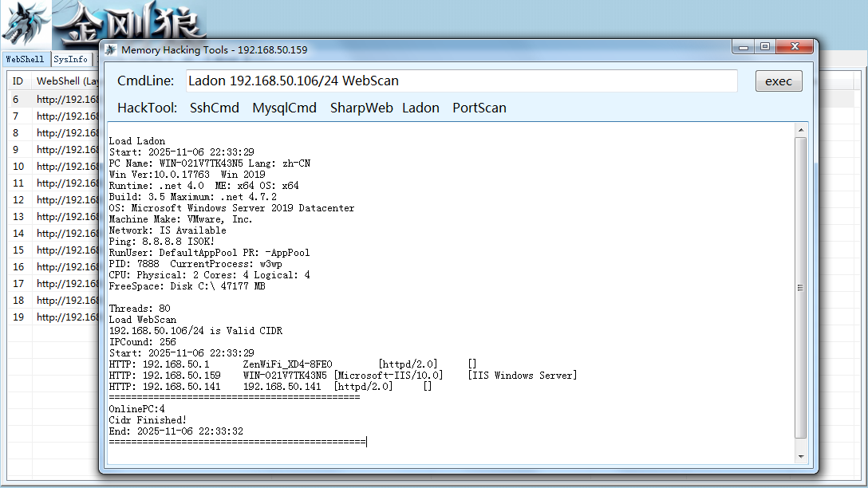868x488 pixels.
Task: Click the output scrollbar down arrow
Action: pyautogui.click(x=800, y=457)
